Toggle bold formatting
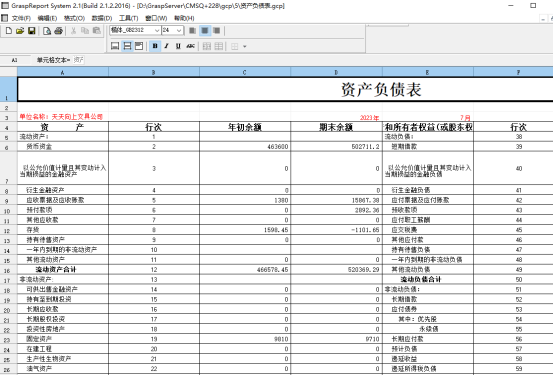The height and width of the screenshot is (375, 554). pos(155,46)
